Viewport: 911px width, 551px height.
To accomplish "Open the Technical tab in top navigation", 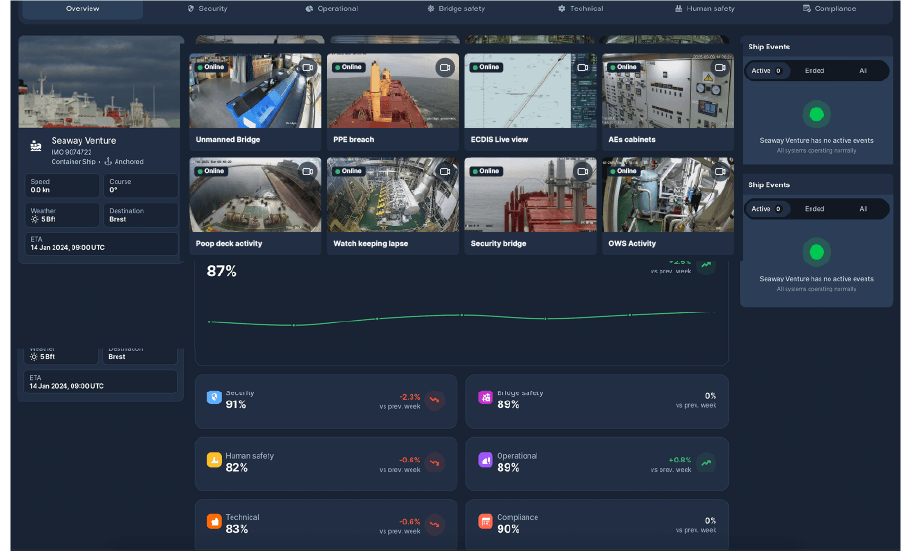I will (x=580, y=9).
